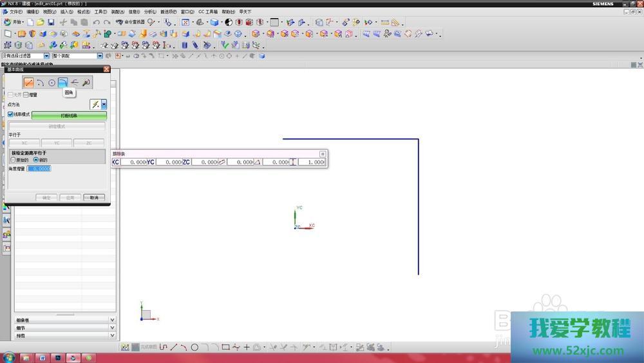The width and height of the screenshot is (644, 363).
Task: Click the Trim curve icon in dialog
Action: click(75, 83)
